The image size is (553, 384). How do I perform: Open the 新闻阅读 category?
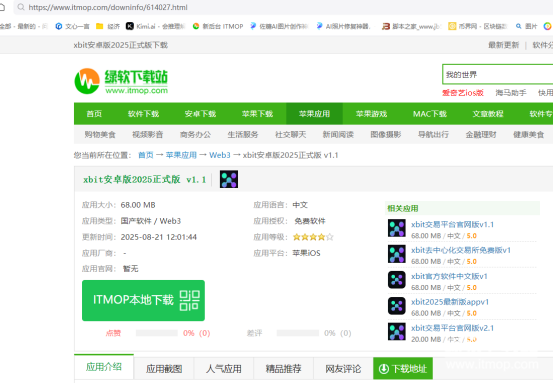[x=338, y=134]
